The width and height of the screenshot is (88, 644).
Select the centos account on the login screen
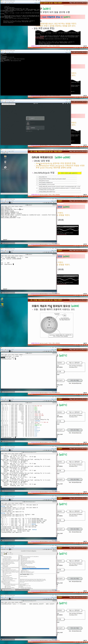pyautogui.click(x=33, y=128)
